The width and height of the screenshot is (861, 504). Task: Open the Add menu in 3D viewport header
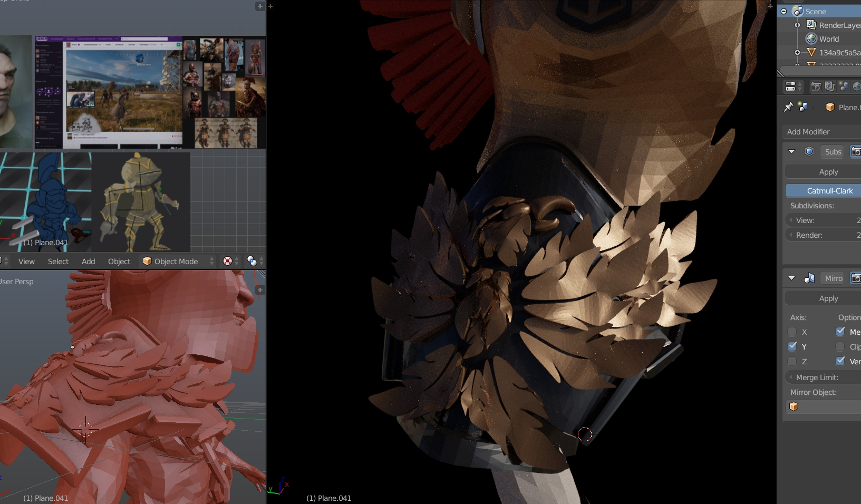[x=88, y=261]
